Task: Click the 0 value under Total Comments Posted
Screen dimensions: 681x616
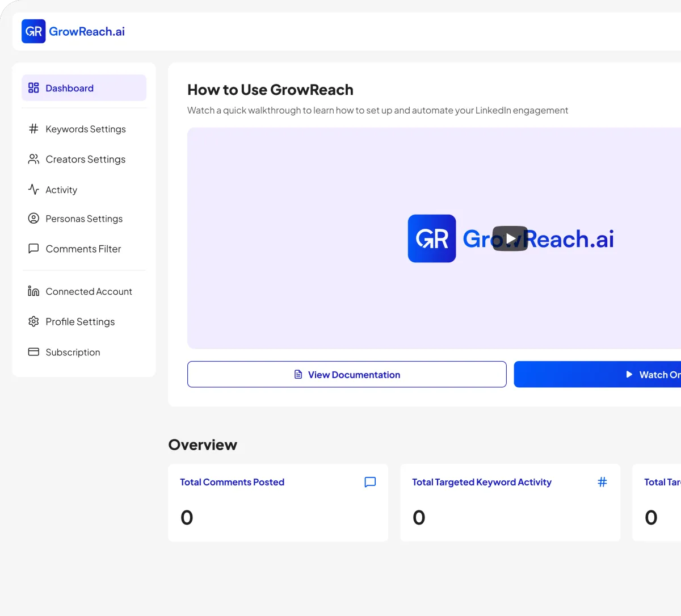Action: 187,517
